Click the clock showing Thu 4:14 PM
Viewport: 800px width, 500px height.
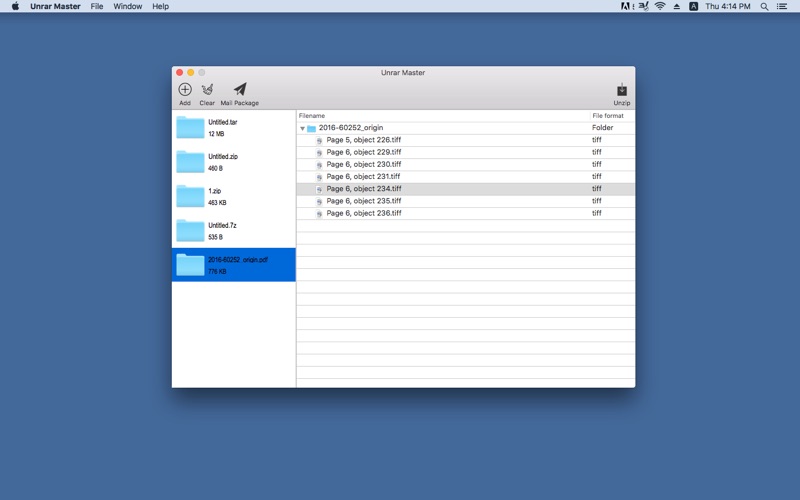click(x=728, y=6)
